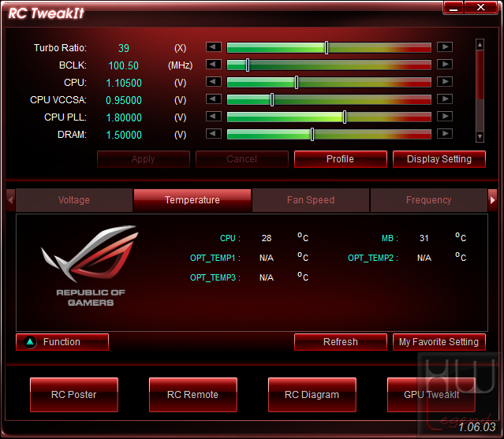Screen dimensions: 504x439
Task: Switch to the Voltage tab
Action: tap(74, 200)
